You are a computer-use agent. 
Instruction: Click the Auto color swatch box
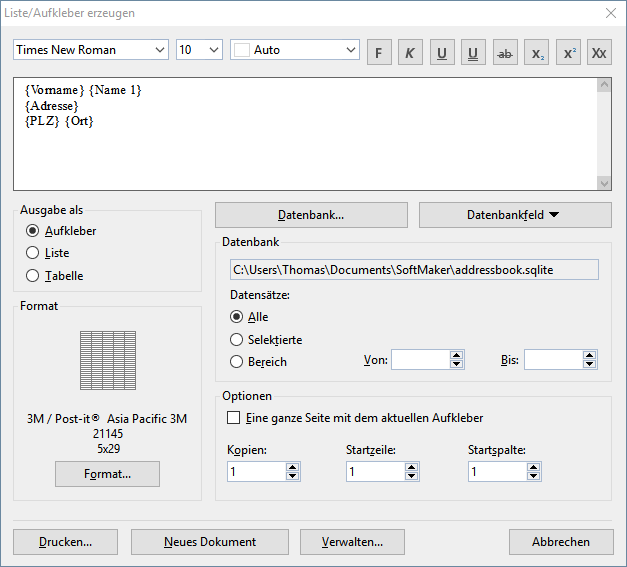pyautogui.click(x=242, y=50)
